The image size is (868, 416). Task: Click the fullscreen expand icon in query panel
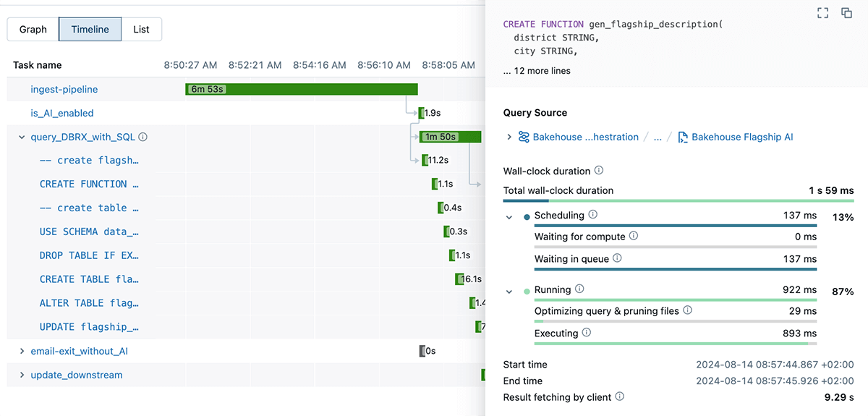click(x=822, y=13)
